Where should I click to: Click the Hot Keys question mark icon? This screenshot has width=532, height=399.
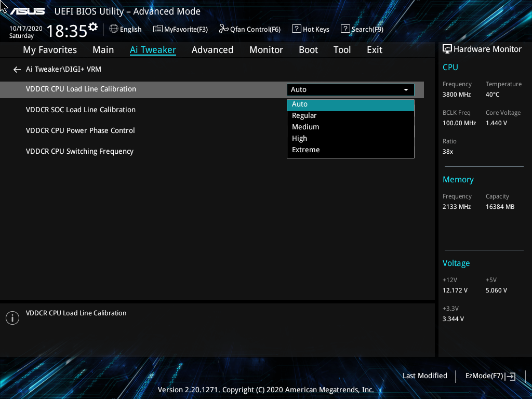point(296,29)
